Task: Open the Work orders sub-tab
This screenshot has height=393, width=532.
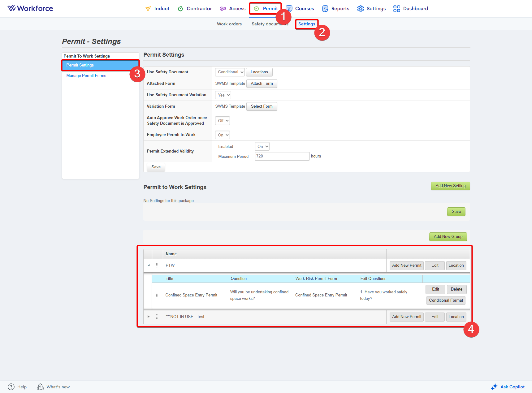Action: (229, 24)
